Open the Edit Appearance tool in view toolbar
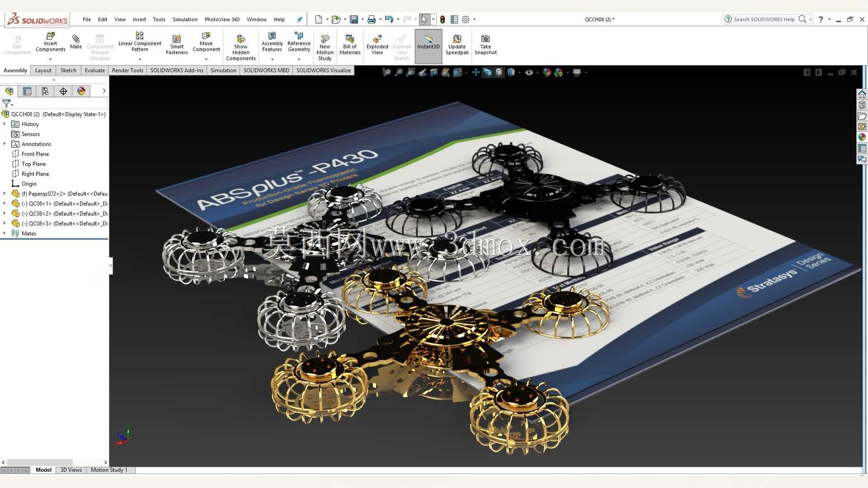The width and height of the screenshot is (868, 488). pyautogui.click(x=547, y=72)
